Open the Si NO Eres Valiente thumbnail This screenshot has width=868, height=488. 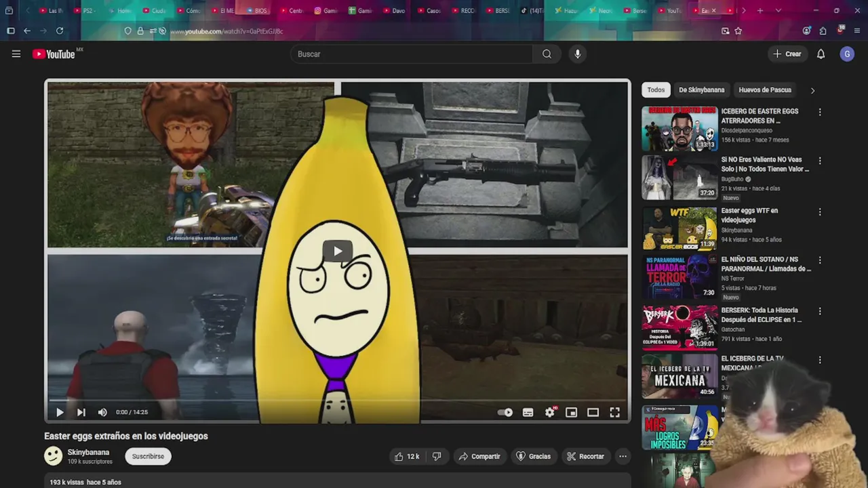[679, 178]
